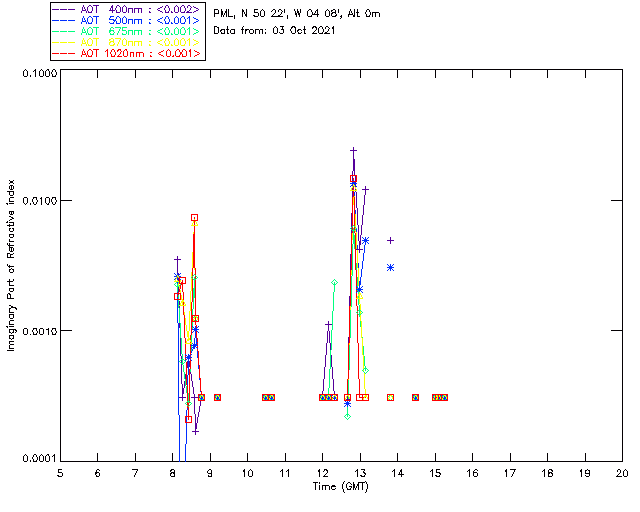
Task: Click the x-axis label 10
Action: (247, 473)
